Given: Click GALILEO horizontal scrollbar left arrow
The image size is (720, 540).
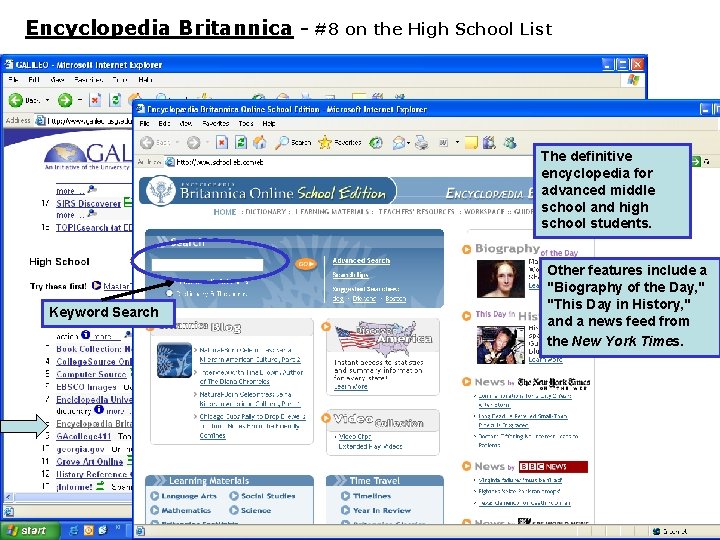Looking at the screenshot, I should click(x=8, y=497).
